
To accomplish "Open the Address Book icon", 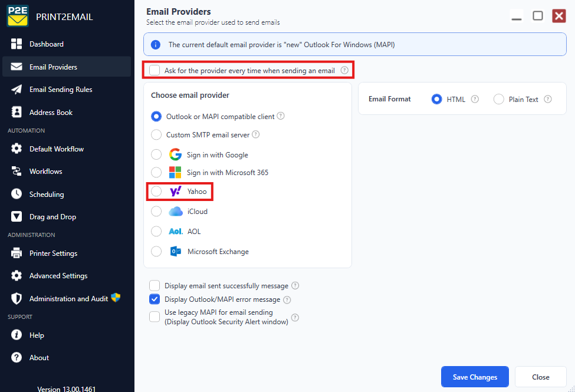I will click(16, 112).
